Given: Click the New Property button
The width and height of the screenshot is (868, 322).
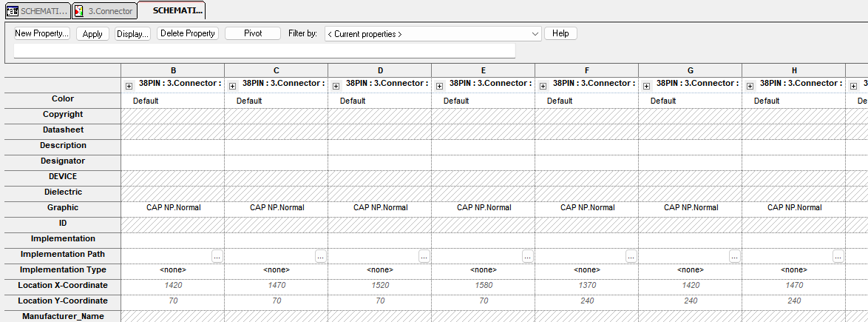Looking at the screenshot, I should point(42,33).
